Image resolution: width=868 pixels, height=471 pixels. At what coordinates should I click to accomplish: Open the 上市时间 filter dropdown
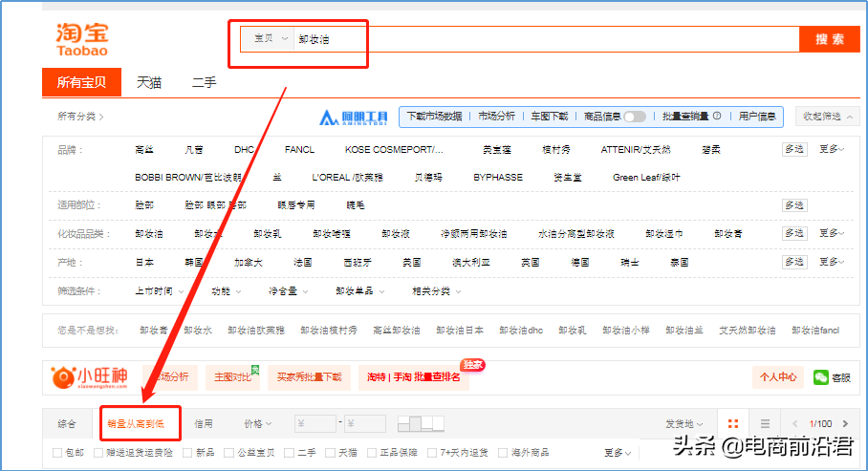[158, 290]
